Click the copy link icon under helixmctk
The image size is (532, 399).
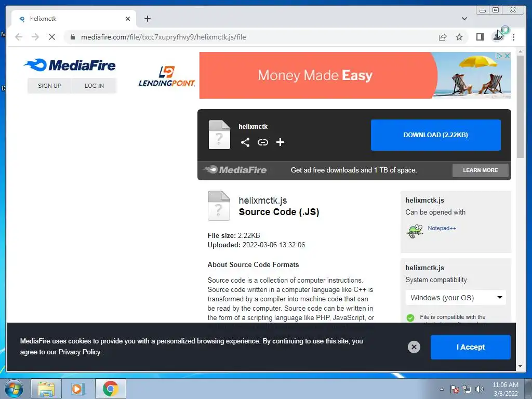pyautogui.click(x=262, y=142)
